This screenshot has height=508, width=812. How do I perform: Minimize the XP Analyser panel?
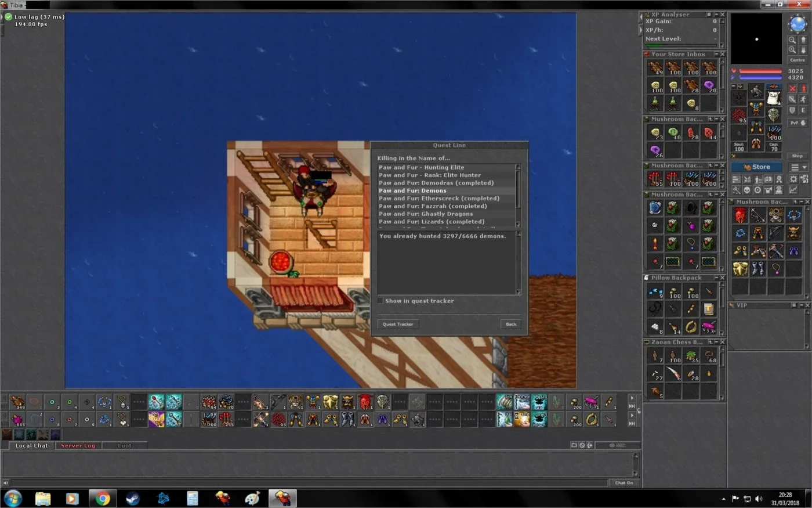coord(716,15)
